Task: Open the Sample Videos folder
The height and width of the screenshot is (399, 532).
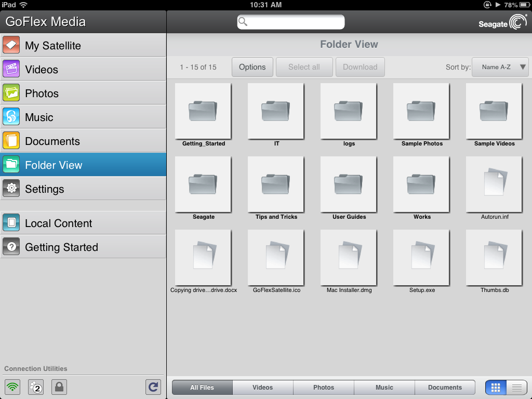Action: (494, 111)
